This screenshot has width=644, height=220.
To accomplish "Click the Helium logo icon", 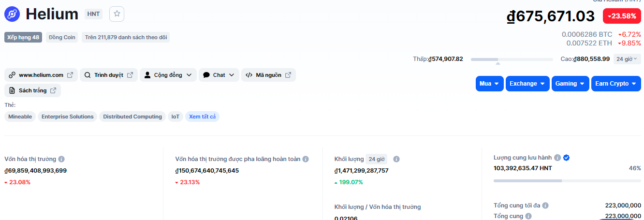I will [x=12, y=14].
